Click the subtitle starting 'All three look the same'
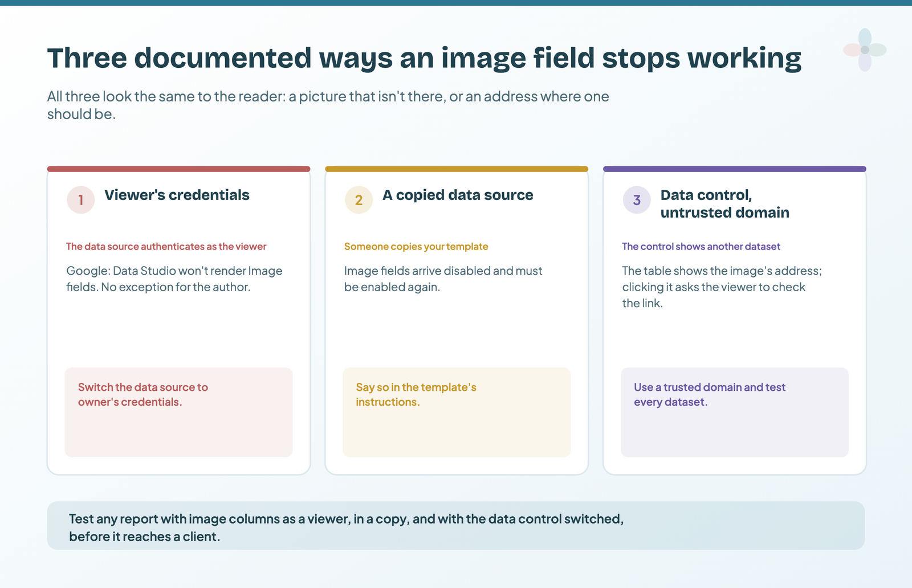 (328, 105)
